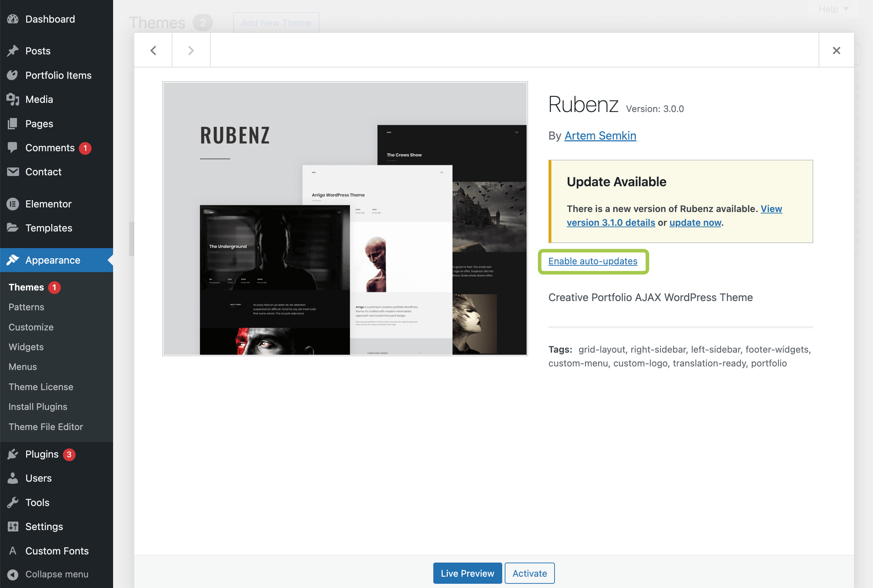Click the Plugins plug icon
This screenshot has width=873, height=588.
13,454
